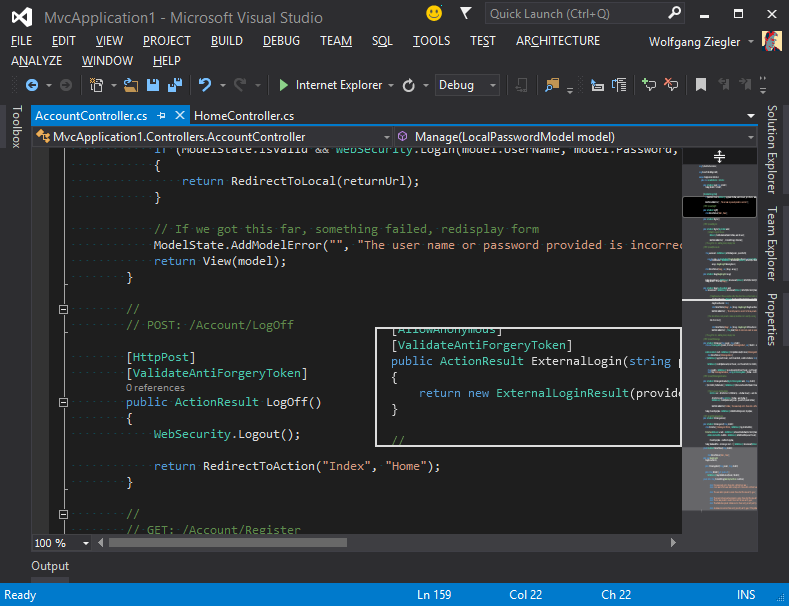Screen dimensions: 789x606
Task: Start debugging with green play arrow
Action: 283,85
